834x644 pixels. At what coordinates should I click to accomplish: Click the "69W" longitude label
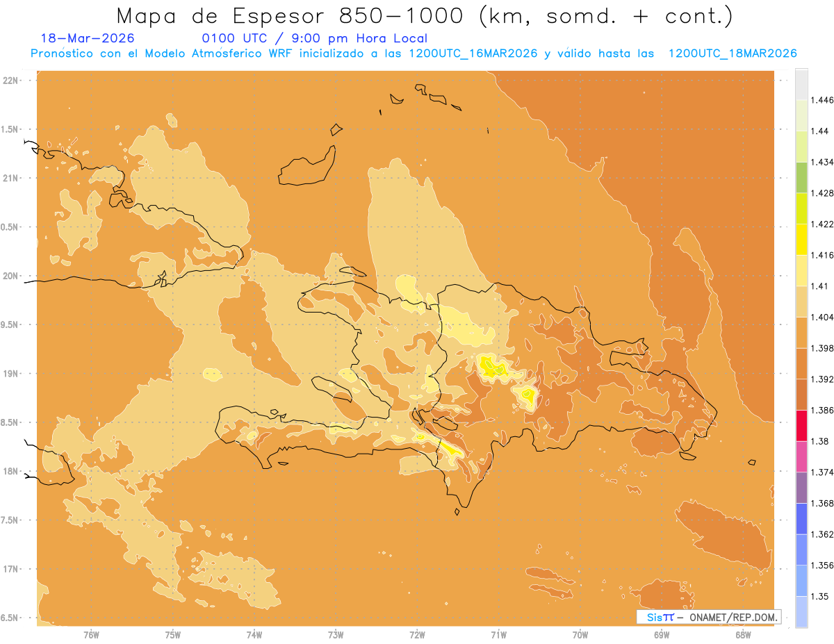(662, 634)
